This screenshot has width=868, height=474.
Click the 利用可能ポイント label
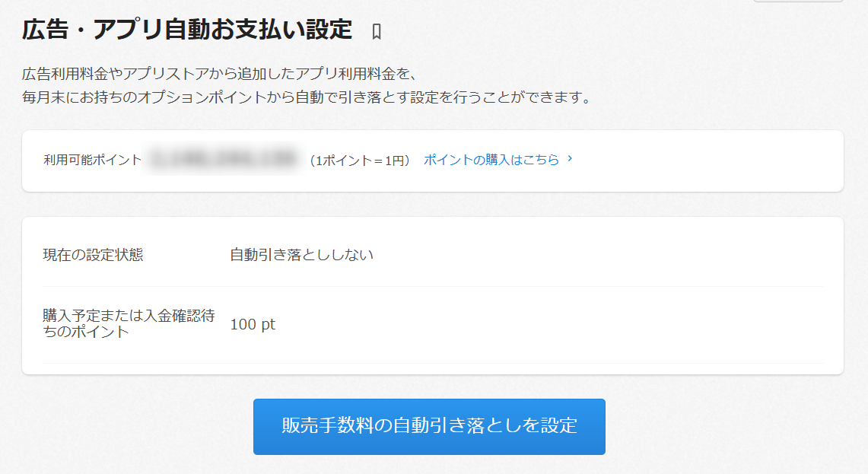pyautogui.click(x=93, y=160)
